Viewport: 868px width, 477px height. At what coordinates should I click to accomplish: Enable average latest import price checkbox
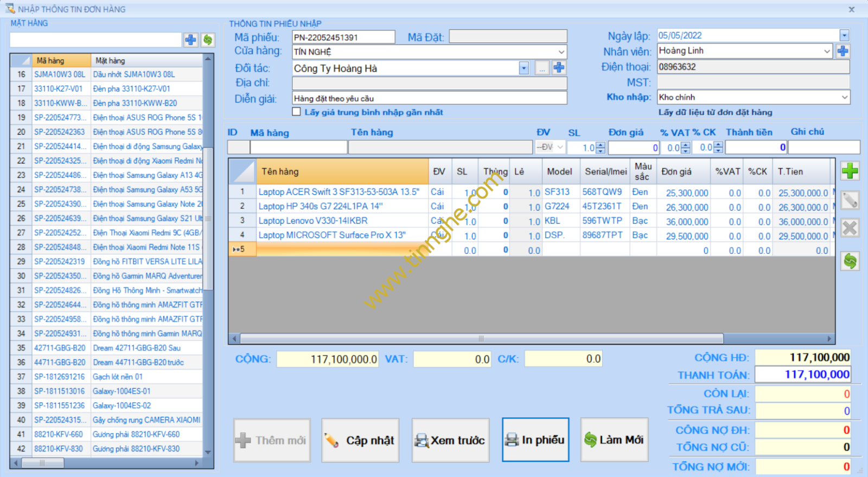(296, 112)
